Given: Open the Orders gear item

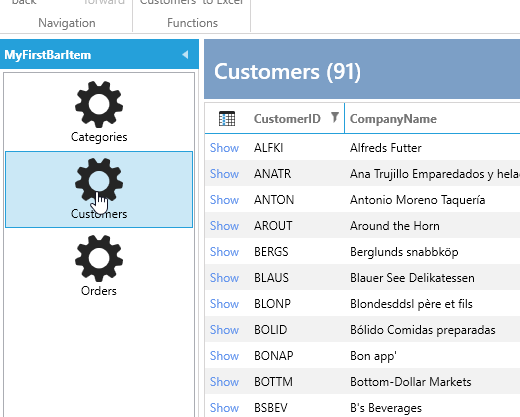Looking at the screenshot, I should pyautogui.click(x=99, y=266).
